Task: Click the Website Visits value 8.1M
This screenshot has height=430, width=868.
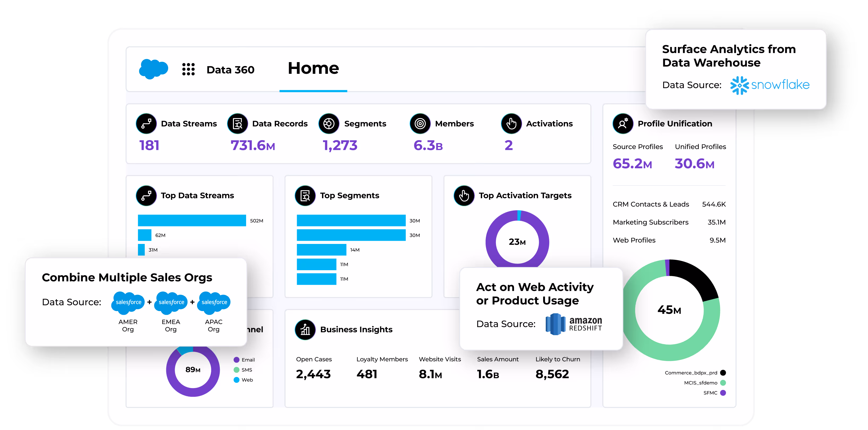Action: (430, 374)
